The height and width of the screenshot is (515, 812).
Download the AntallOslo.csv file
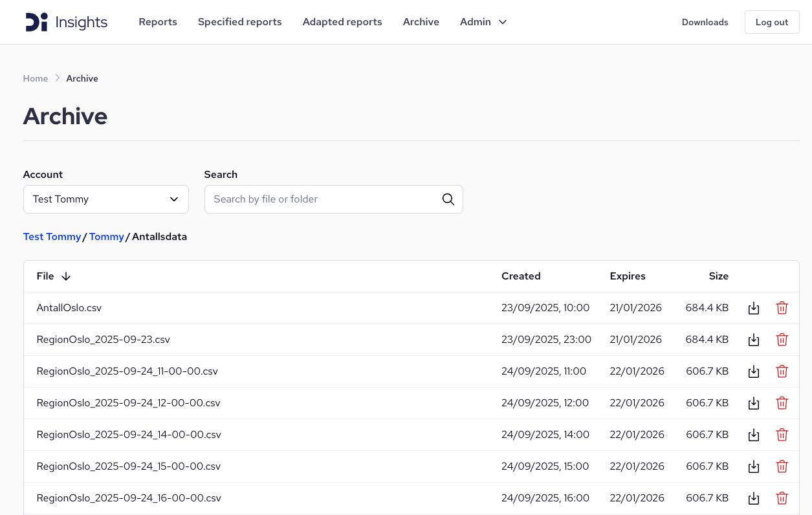[x=753, y=308]
